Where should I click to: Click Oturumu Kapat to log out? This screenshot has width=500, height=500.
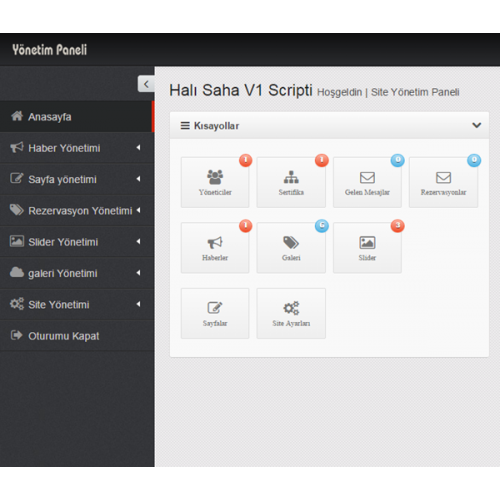(x=77, y=336)
